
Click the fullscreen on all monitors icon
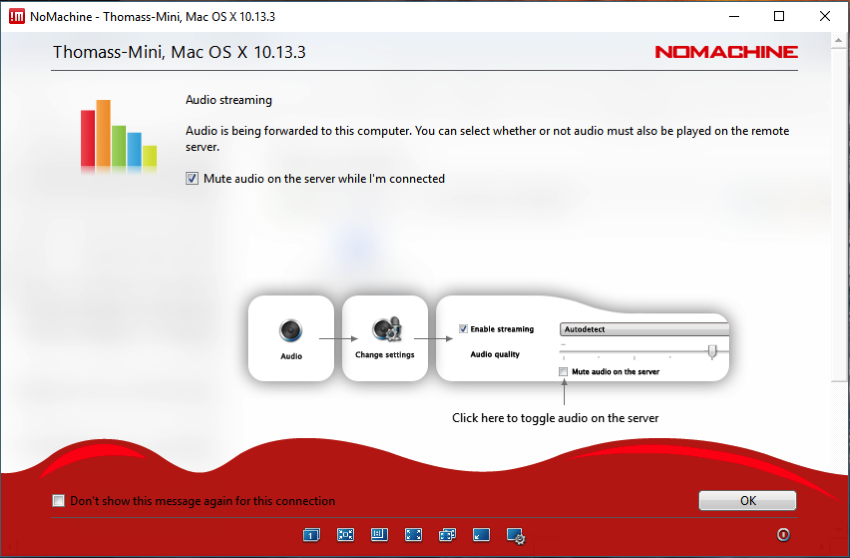click(x=447, y=535)
